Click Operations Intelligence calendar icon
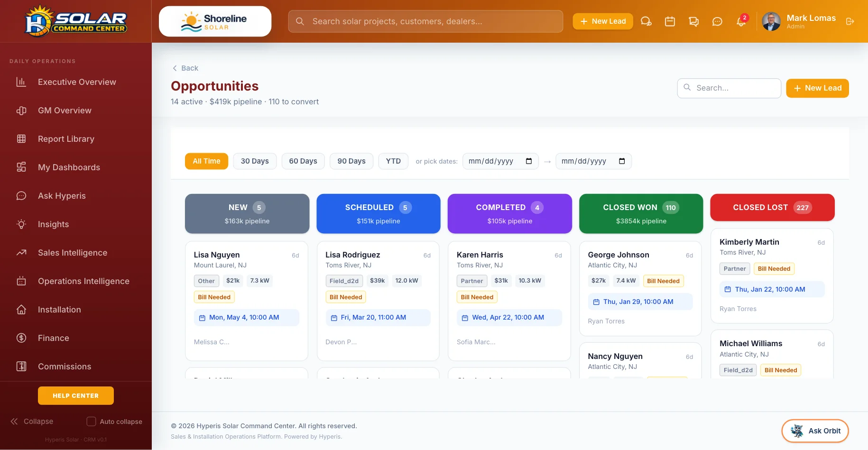 point(21,281)
